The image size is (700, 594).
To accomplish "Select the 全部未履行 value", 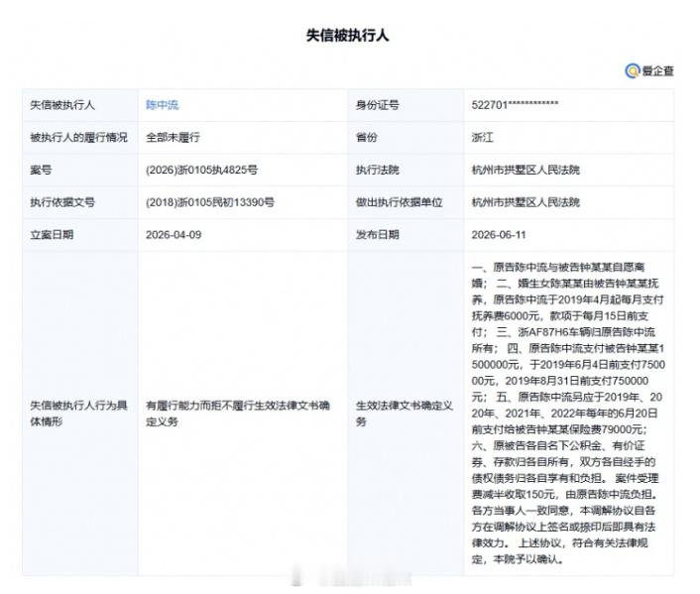I will click(x=173, y=137).
